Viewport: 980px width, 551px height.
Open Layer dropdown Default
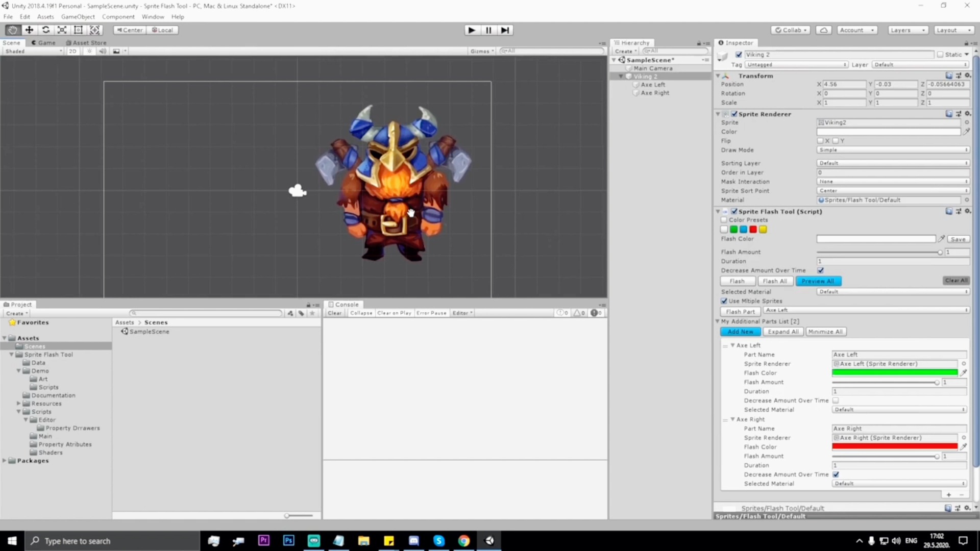coord(920,65)
